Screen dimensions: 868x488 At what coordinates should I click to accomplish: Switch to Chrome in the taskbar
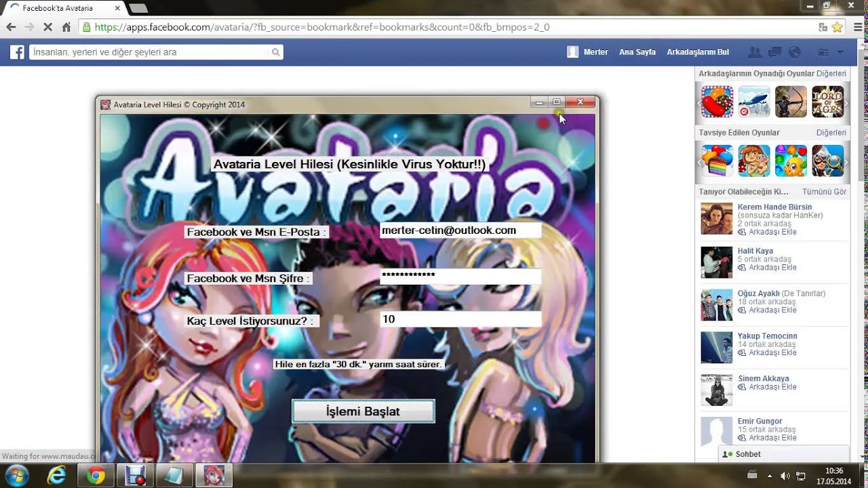click(x=96, y=476)
